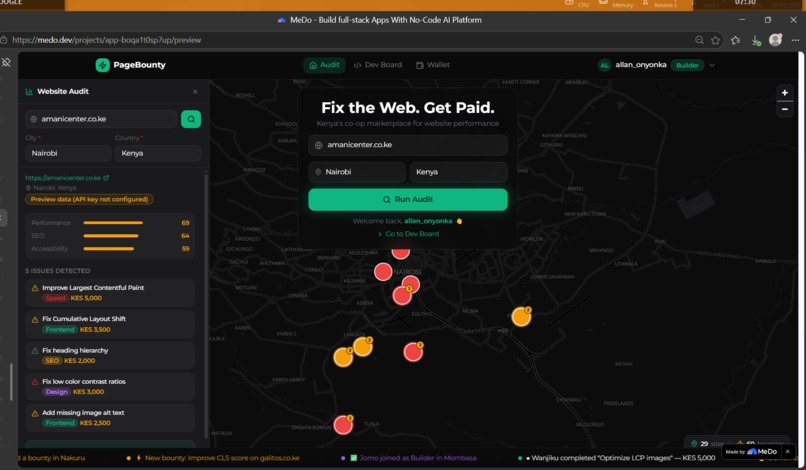Select the Fix Cumulative Layout Shift issue
Screen dimensions: 806x470
point(110,324)
